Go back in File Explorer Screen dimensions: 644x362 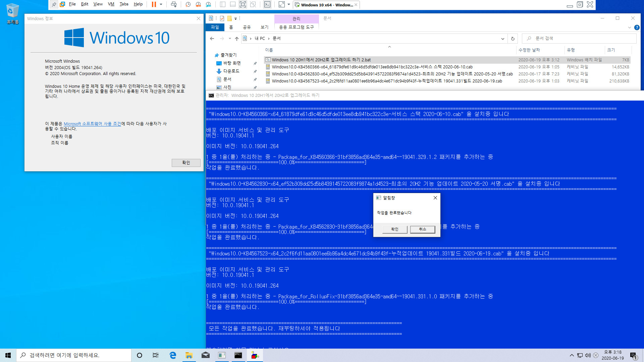212,39
